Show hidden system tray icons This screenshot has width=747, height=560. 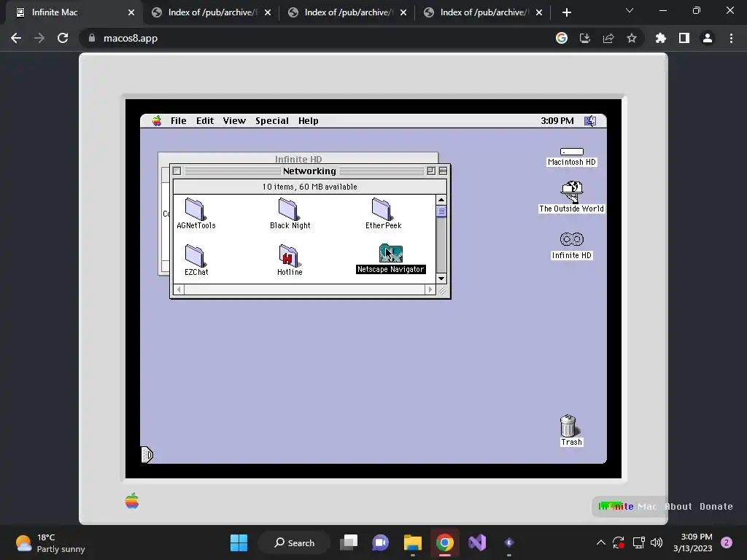pos(601,542)
